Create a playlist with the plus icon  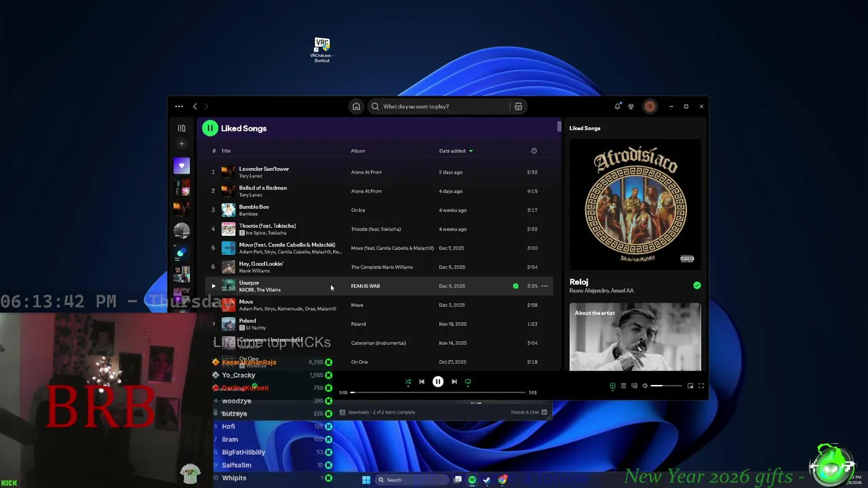click(x=181, y=144)
